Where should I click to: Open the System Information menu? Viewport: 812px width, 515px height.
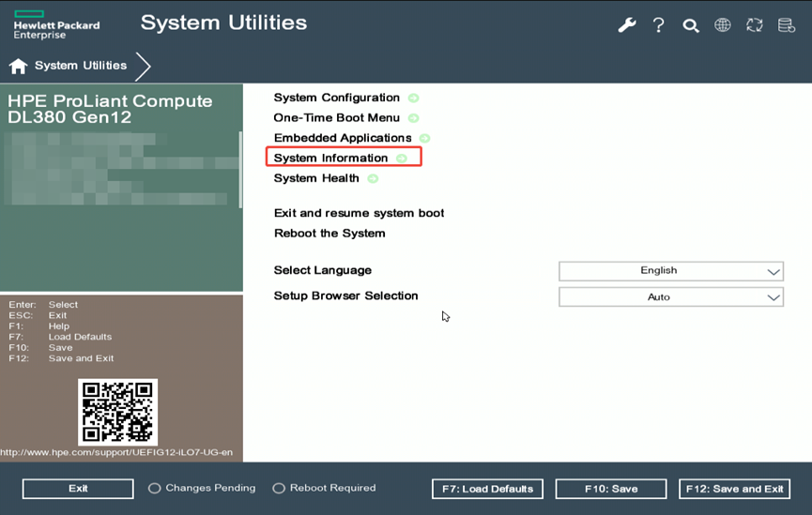tap(331, 158)
